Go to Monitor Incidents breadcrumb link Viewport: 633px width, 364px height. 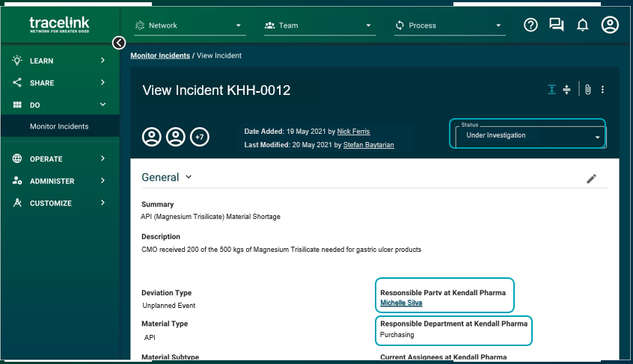(x=160, y=55)
